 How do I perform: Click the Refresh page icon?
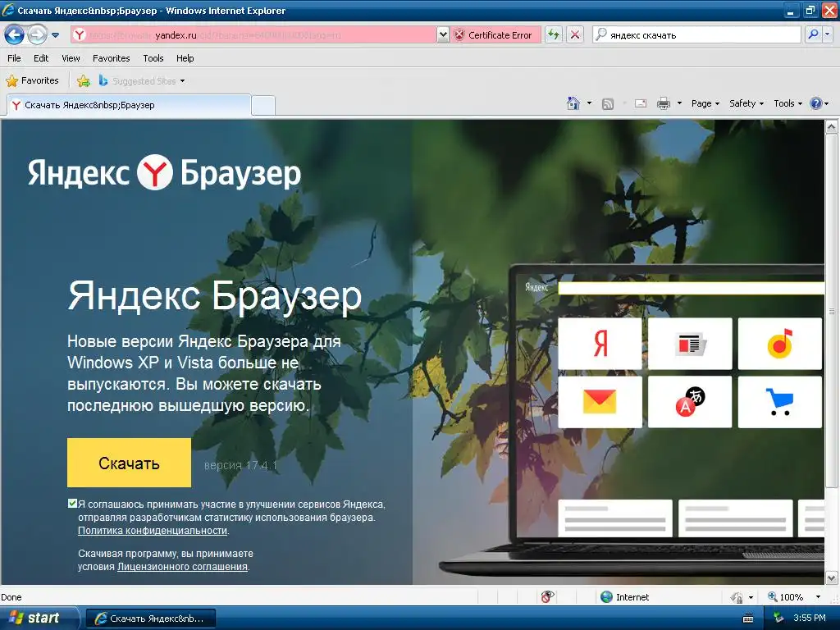(554, 34)
